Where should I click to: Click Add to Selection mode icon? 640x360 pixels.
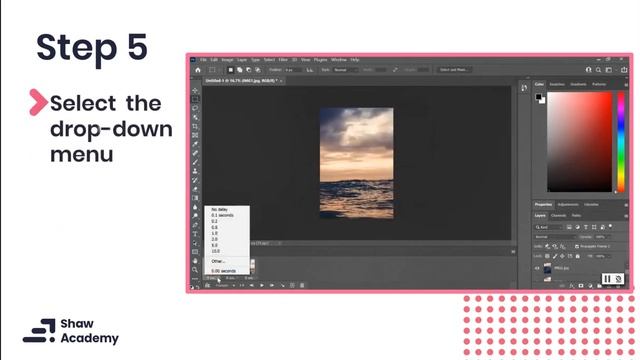pyautogui.click(x=240, y=70)
